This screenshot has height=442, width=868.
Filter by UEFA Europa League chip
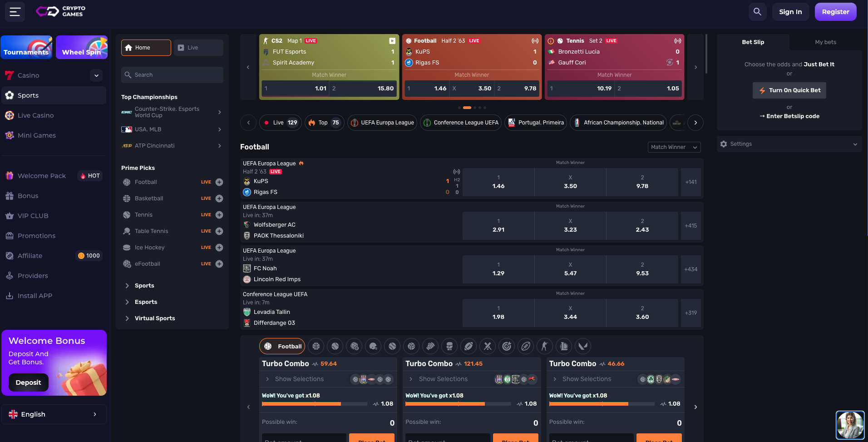(382, 123)
